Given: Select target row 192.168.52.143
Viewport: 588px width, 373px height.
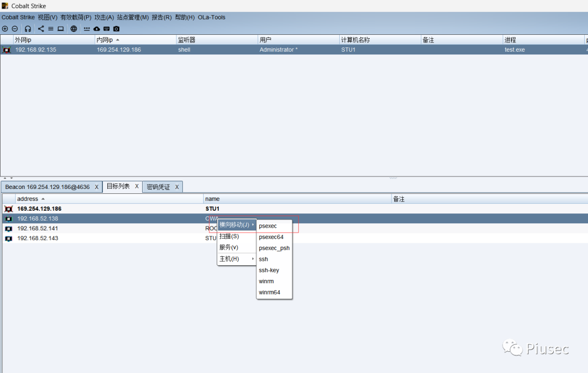Looking at the screenshot, I should point(295,238).
